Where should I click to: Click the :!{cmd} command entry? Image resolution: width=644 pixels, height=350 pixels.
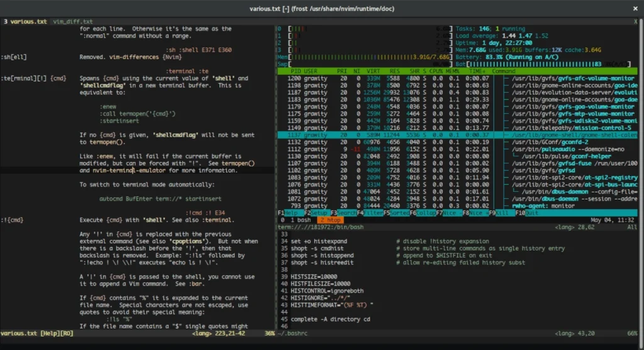click(12, 220)
